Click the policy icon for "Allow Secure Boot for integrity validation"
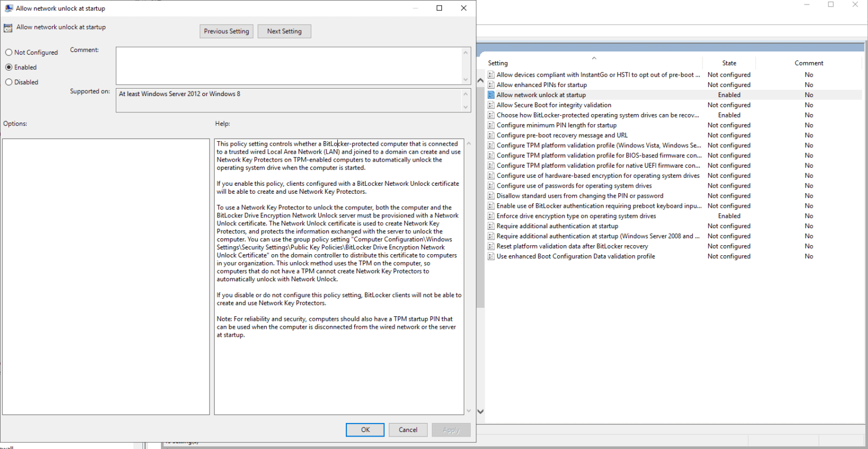Screen dimensions: 868x449 [x=491, y=105]
